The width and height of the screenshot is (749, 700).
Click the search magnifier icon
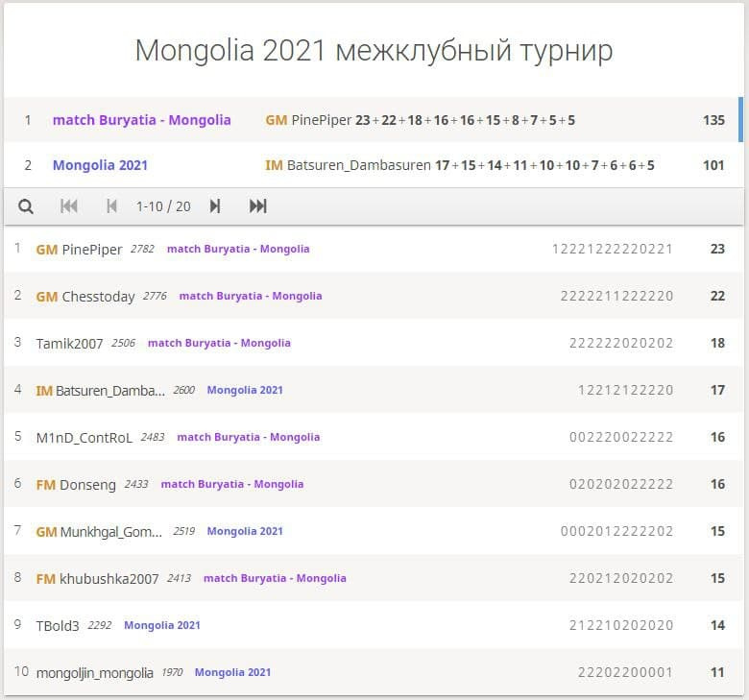[26, 206]
